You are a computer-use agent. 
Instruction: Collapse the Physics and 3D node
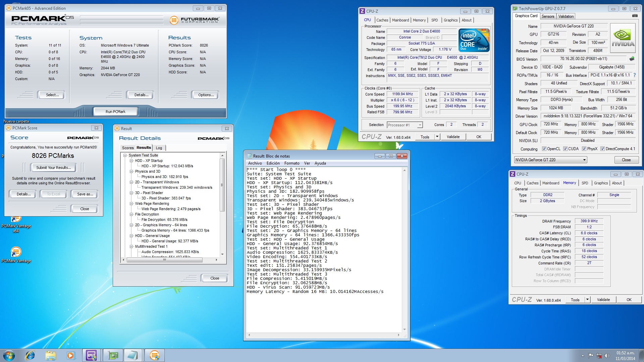(131, 171)
